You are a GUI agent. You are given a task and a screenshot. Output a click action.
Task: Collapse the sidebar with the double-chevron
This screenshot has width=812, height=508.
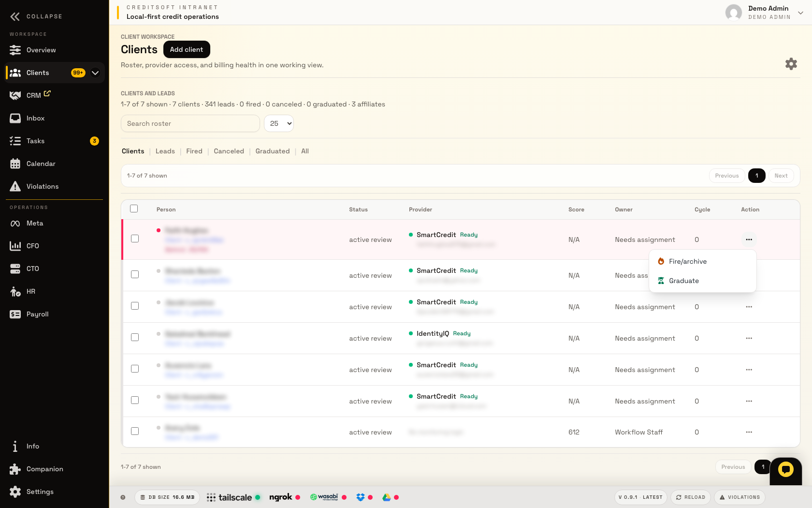point(15,16)
